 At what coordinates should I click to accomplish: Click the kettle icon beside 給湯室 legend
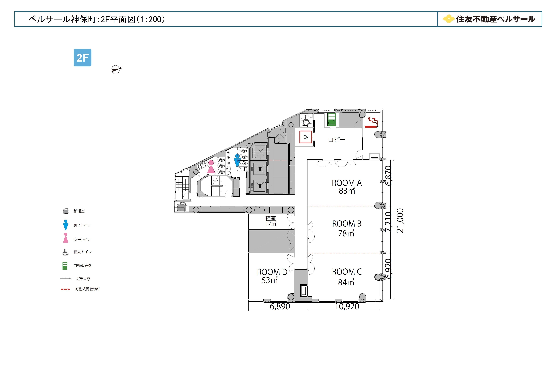click(x=66, y=211)
